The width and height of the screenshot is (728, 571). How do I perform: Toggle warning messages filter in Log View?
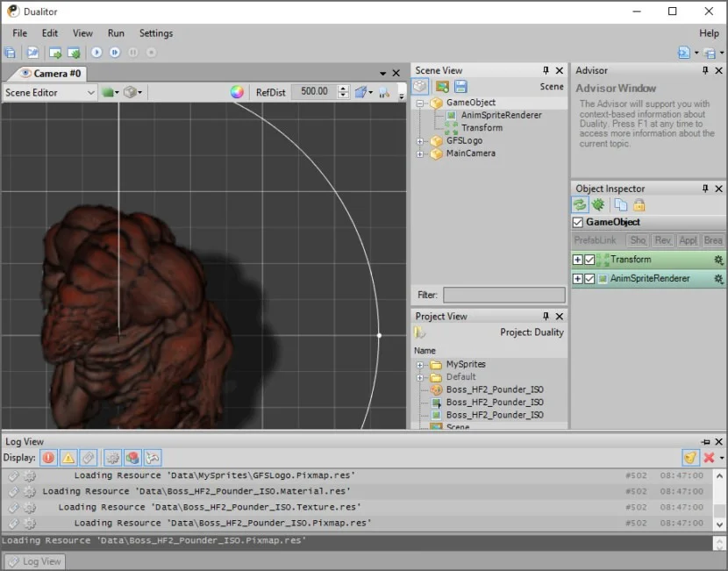click(68, 458)
